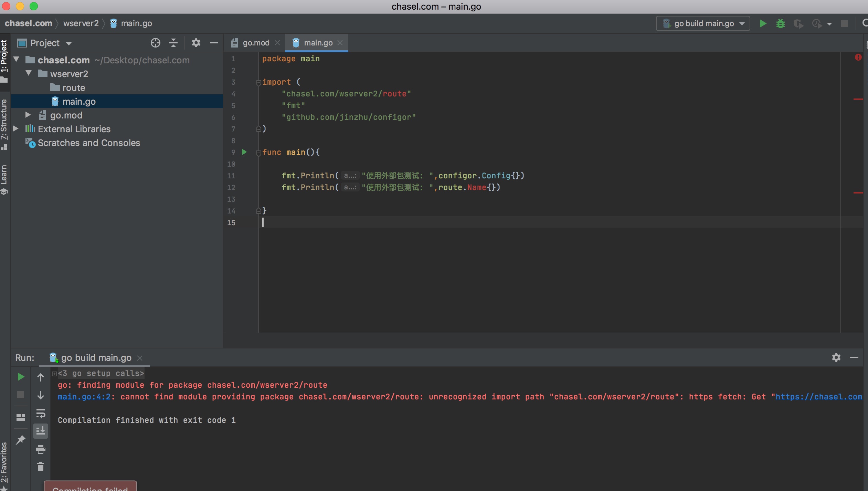Click the https://chasel.com link in output
Screen dimensions: 868x491
point(818,397)
